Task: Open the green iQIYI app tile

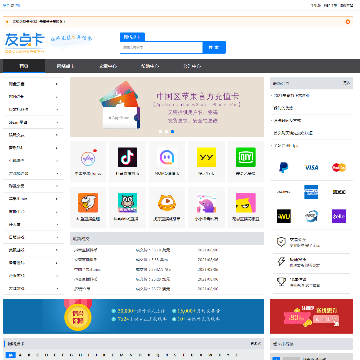Action: (246, 162)
